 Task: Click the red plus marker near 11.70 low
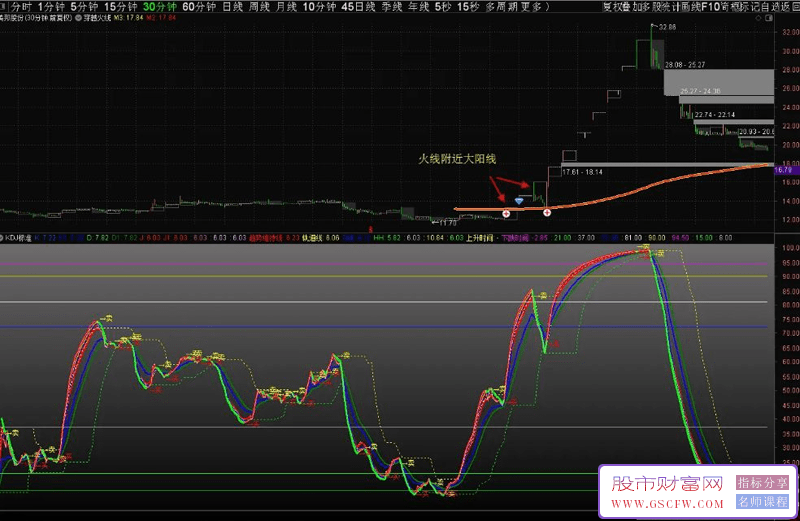[x=506, y=214]
